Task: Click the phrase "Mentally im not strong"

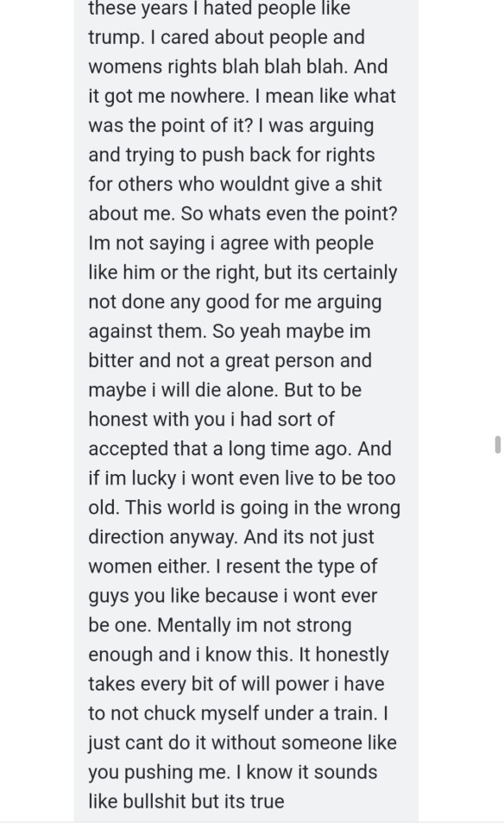Action: 254,625
